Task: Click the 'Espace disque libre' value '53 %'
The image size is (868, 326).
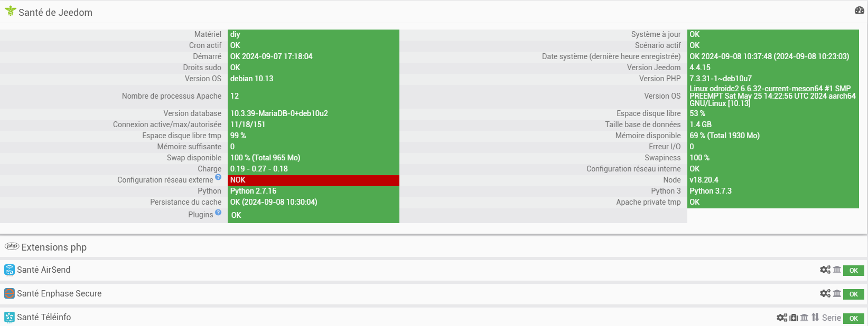Action: click(x=697, y=113)
